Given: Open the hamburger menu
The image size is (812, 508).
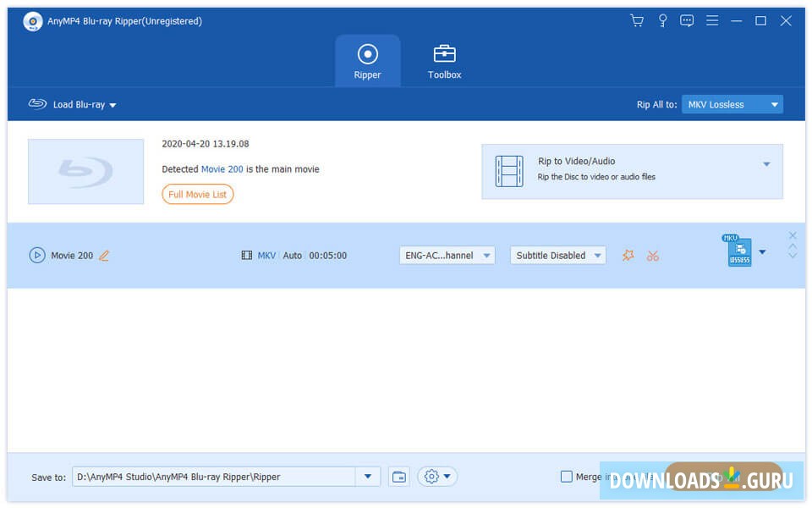Looking at the screenshot, I should 712,20.
